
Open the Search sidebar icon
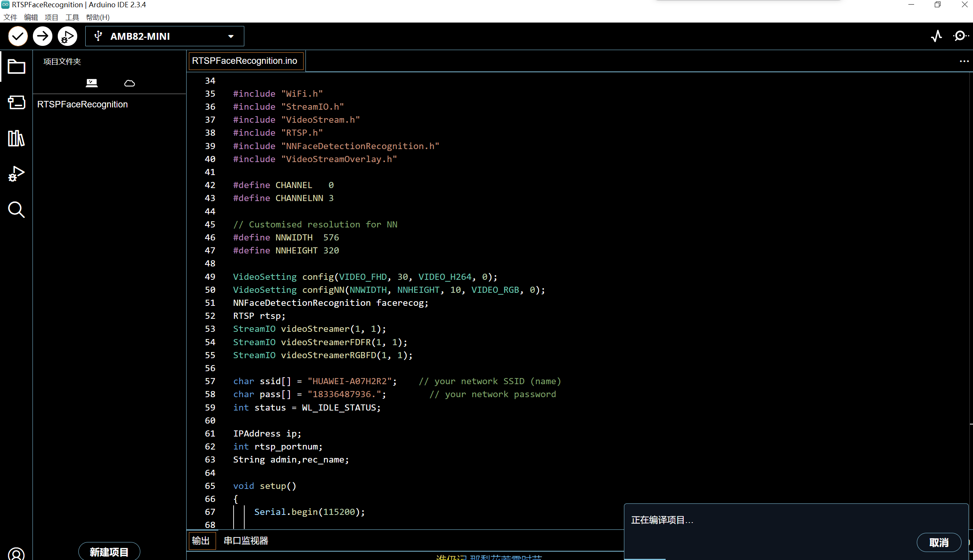pyautogui.click(x=16, y=209)
